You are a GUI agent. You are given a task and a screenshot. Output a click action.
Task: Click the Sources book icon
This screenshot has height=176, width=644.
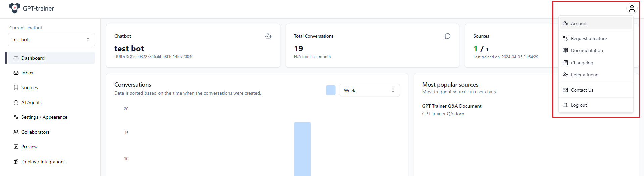click(16, 87)
